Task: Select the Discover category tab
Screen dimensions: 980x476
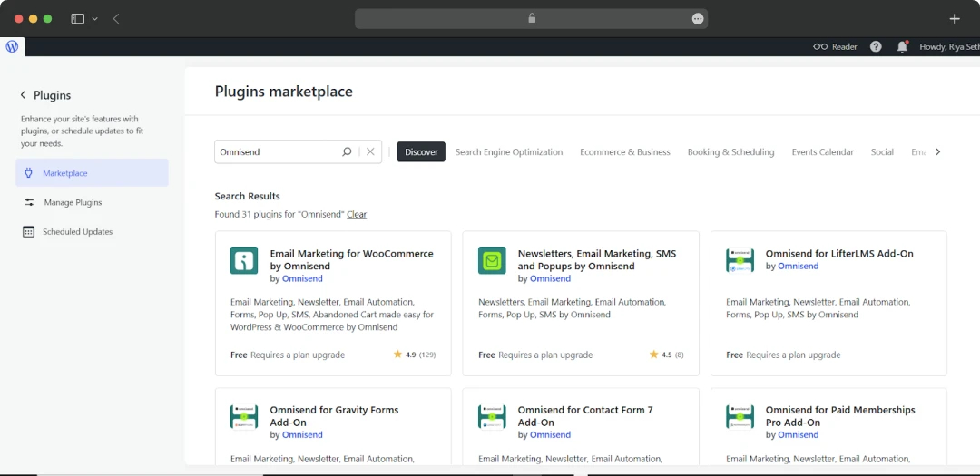Action: (x=421, y=151)
